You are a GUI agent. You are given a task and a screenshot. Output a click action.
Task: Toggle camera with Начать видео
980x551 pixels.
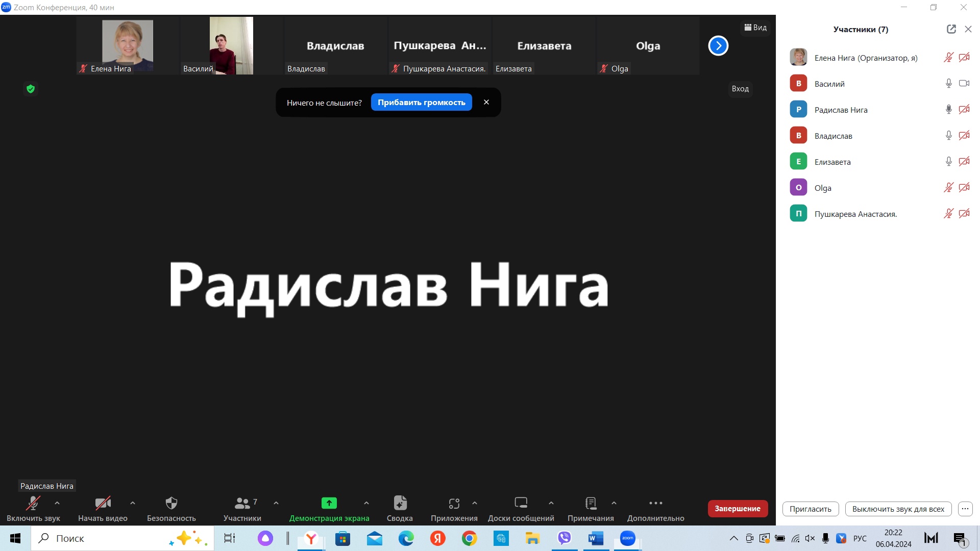tap(103, 504)
